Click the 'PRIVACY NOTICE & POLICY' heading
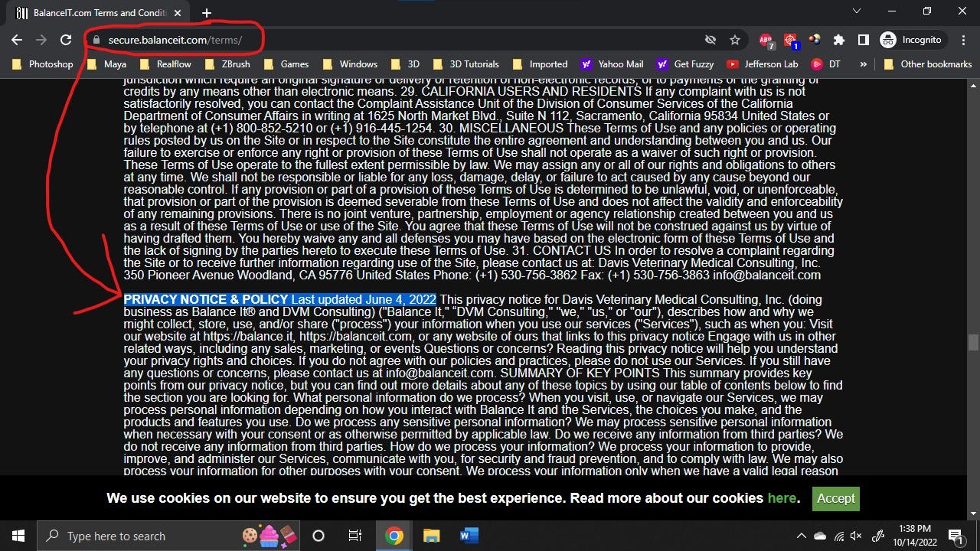 pos(206,299)
